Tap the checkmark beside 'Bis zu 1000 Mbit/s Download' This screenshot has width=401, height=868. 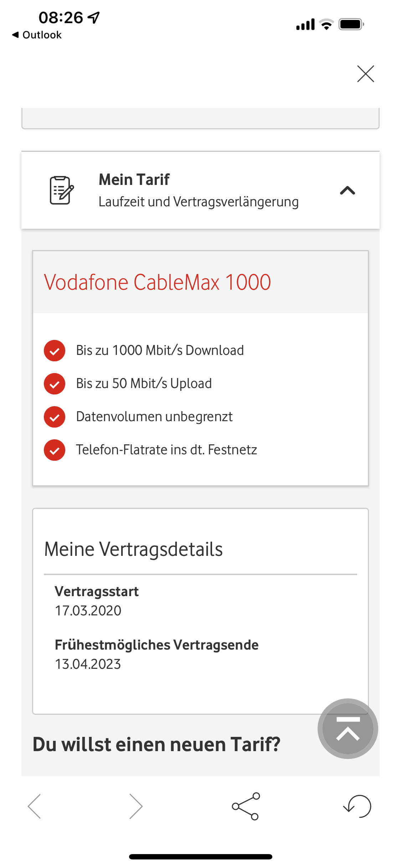54,351
